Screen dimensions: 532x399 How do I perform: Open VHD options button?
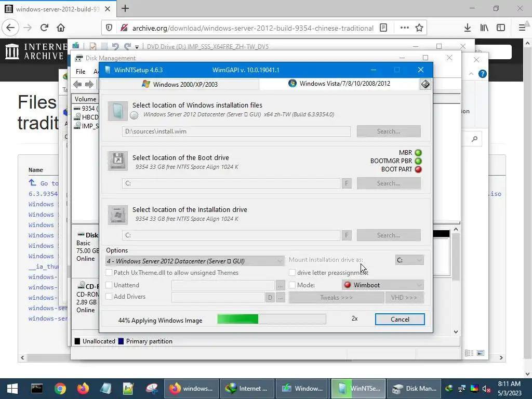404,298
